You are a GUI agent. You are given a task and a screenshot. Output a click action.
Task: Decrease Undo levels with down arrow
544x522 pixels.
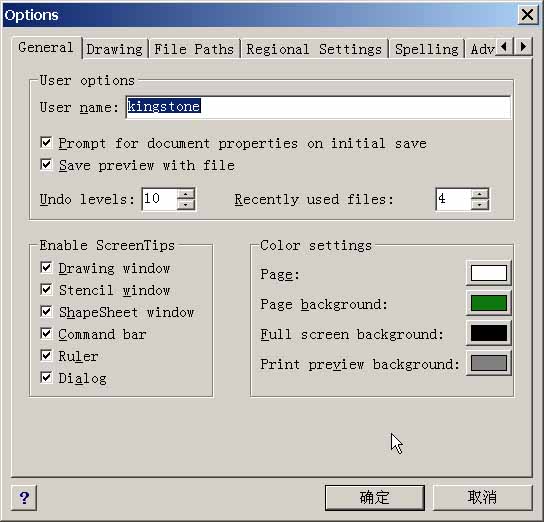tap(186, 205)
